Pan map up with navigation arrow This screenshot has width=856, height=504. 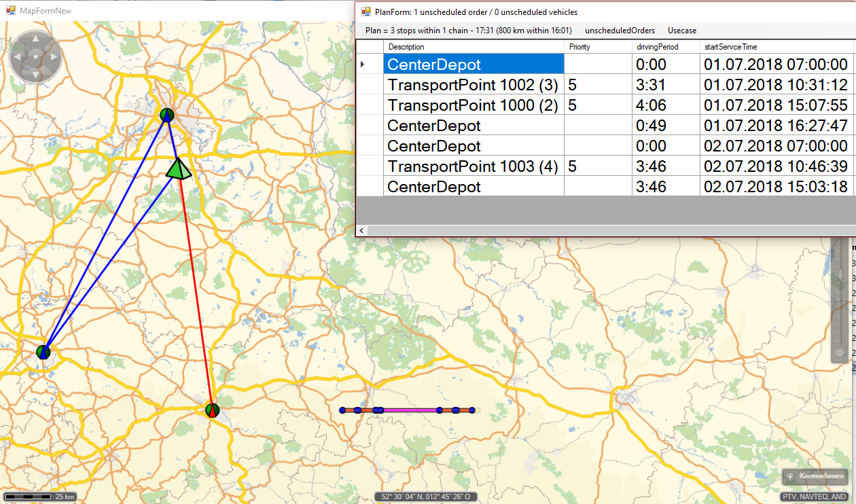coord(35,39)
